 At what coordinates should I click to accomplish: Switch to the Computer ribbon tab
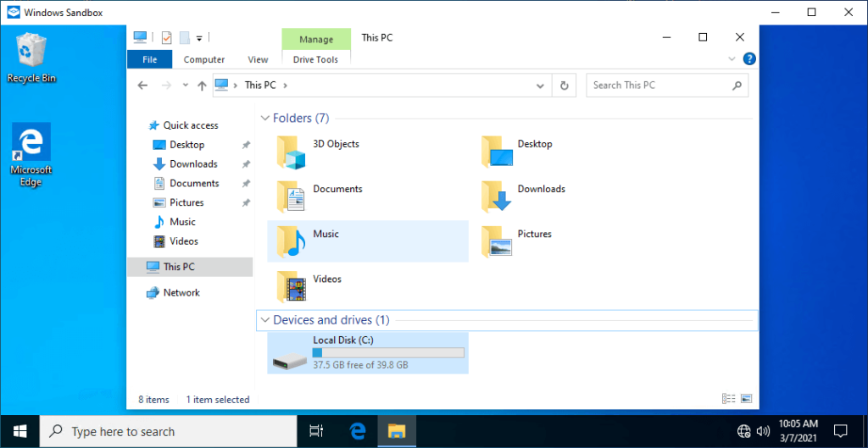[x=204, y=59]
